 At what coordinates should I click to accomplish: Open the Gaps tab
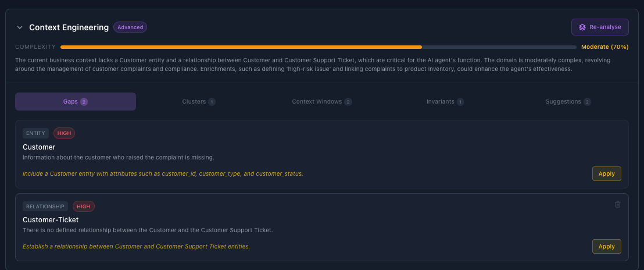click(76, 101)
